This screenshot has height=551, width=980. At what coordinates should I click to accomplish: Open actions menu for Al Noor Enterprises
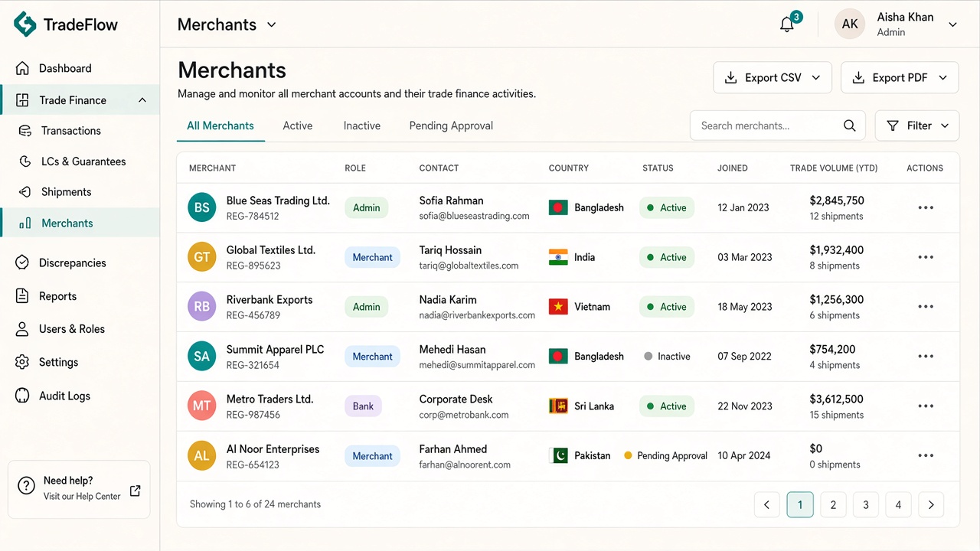click(926, 456)
